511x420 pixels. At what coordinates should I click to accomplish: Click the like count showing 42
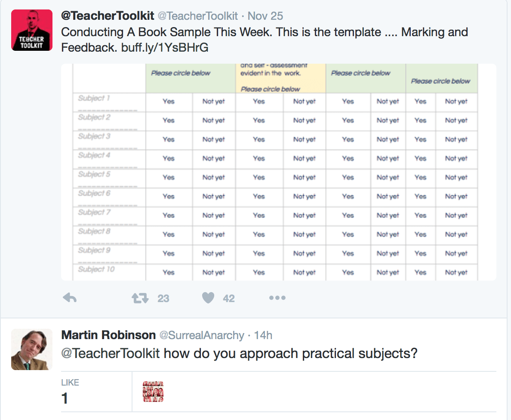coord(229,297)
